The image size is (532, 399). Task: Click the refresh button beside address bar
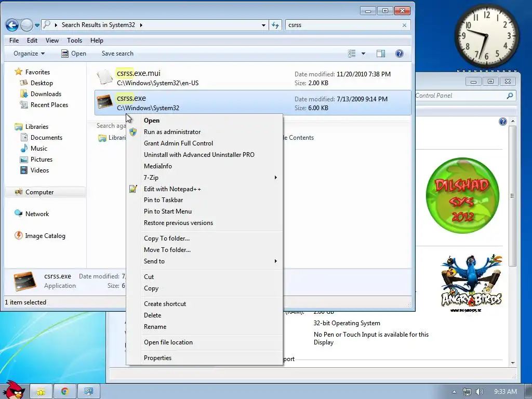pyautogui.click(x=275, y=25)
